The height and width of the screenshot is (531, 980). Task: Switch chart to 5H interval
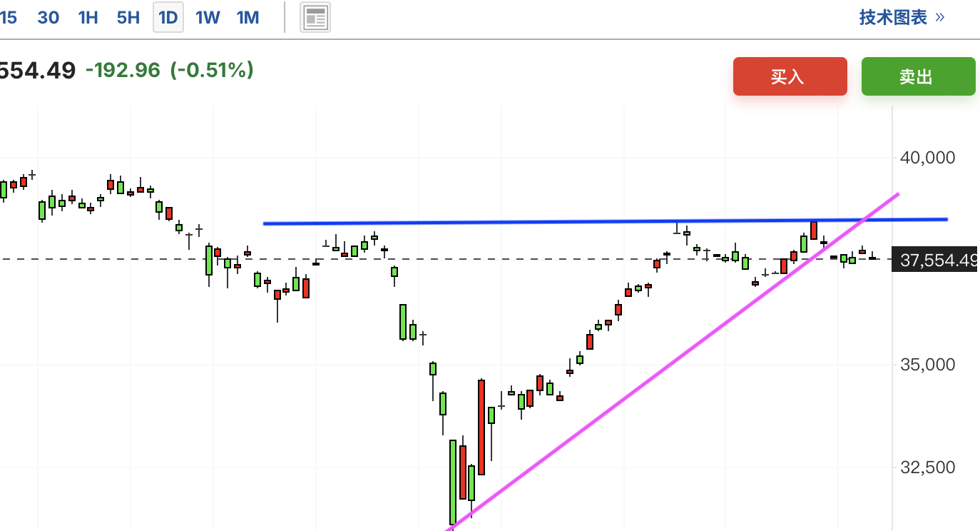pyautogui.click(x=128, y=18)
